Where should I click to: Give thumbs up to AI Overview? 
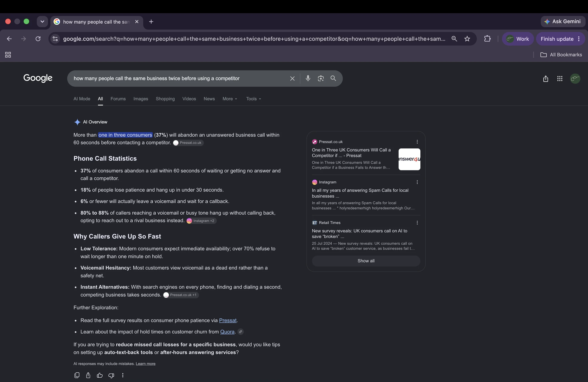pos(100,375)
